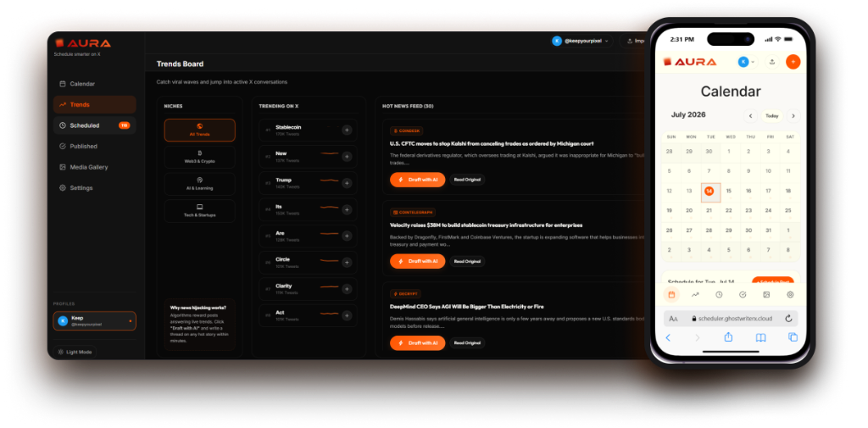This screenshot has height=428, width=868.
Task: Add the Circle trend with its plus icon
Action: pyautogui.click(x=347, y=263)
